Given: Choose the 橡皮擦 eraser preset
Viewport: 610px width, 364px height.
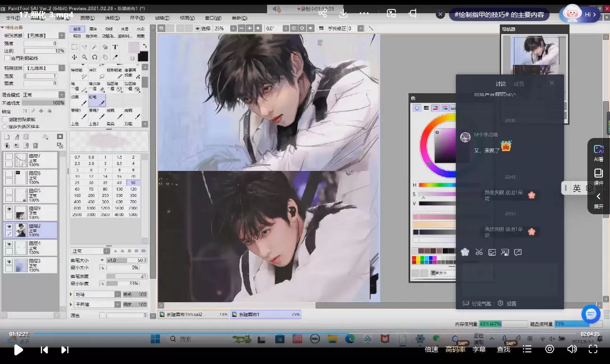Looking at the screenshot, I should click(96, 87).
